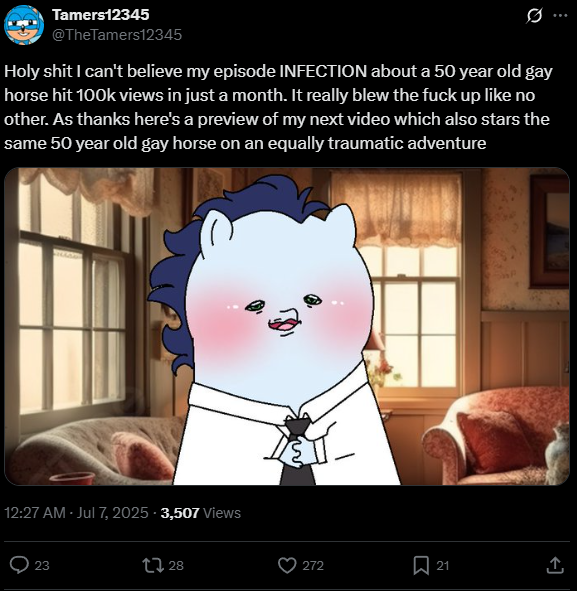Open the 3,507 Views analytics link

(x=200, y=513)
